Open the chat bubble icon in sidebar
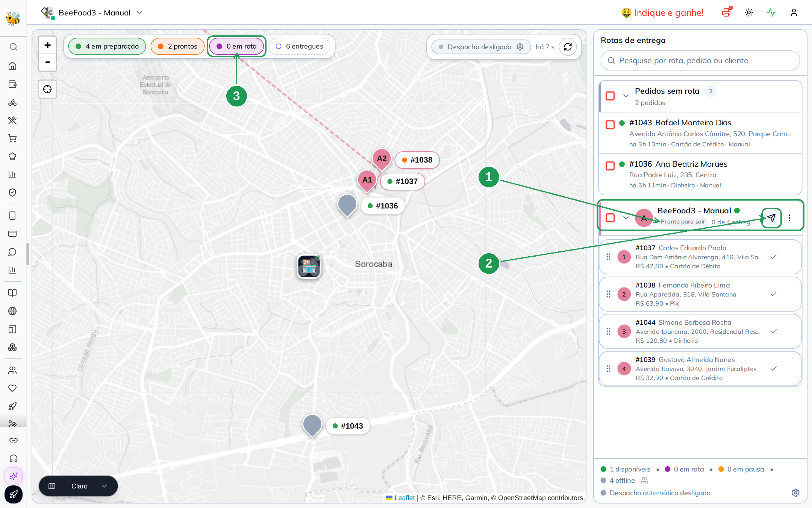 (12, 252)
